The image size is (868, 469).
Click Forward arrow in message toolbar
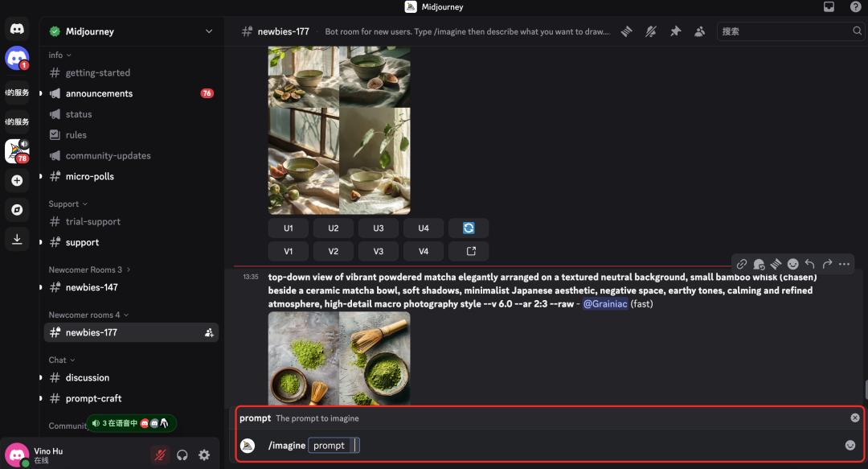pyautogui.click(x=827, y=264)
